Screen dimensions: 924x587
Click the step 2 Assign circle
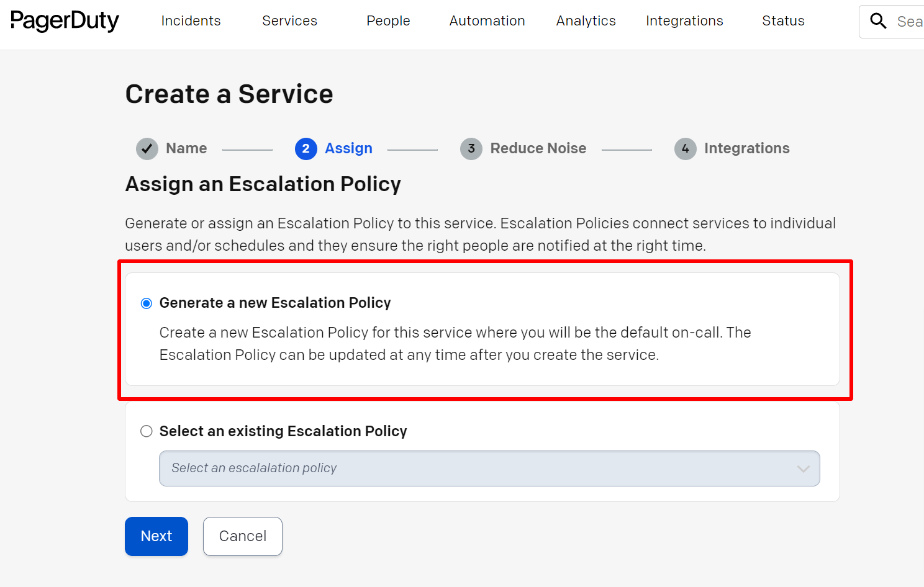coord(306,148)
